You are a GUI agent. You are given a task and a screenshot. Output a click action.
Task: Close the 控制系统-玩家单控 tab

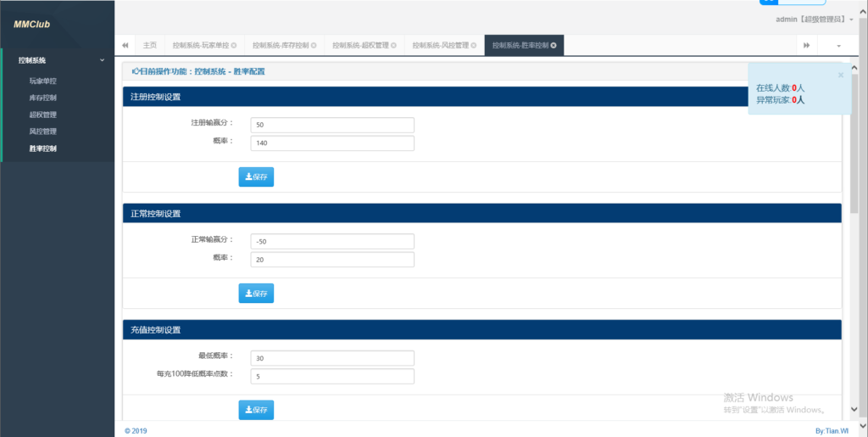tap(234, 45)
